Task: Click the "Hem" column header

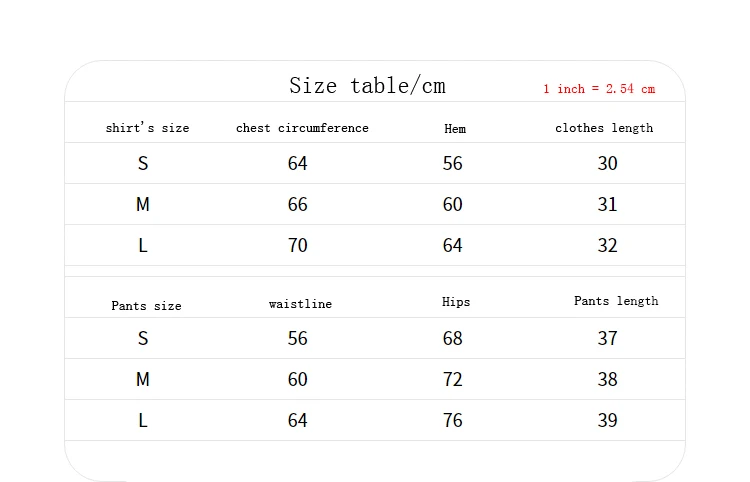Action: tap(455, 129)
